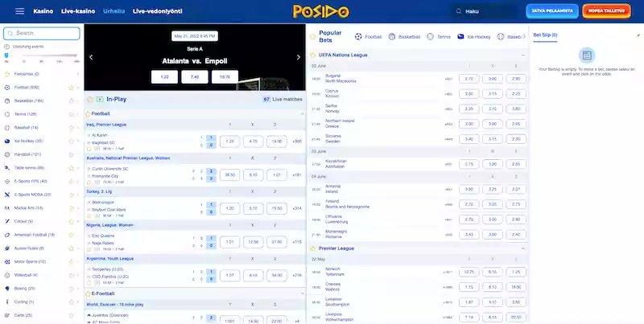Click the Table tennis icon in sidebar
This screenshot has width=644, height=324.
[7, 168]
